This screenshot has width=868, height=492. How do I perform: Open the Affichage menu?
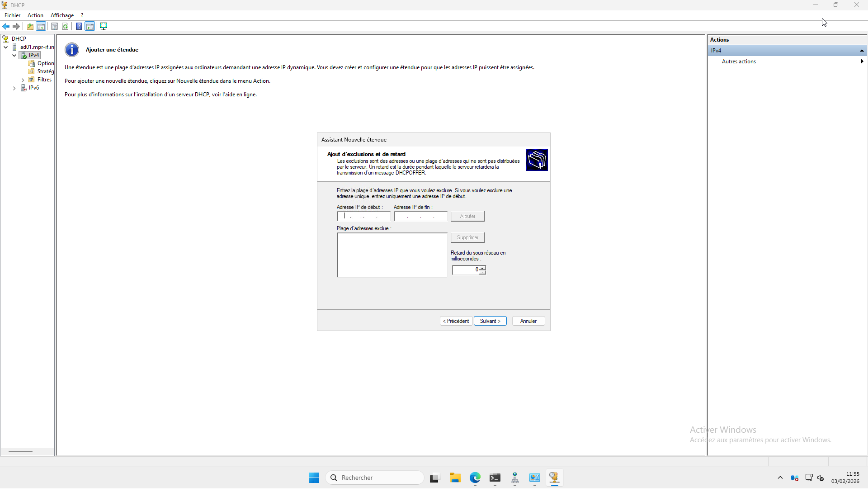[62, 15]
